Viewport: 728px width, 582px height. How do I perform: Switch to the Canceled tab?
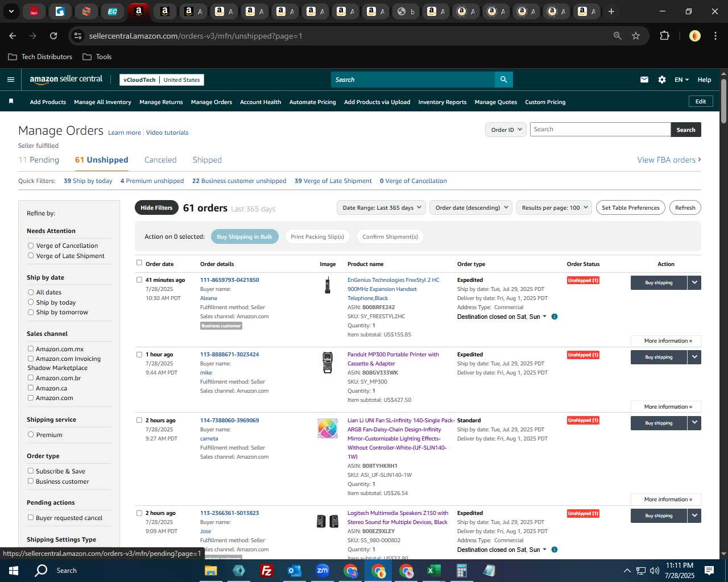click(x=160, y=160)
